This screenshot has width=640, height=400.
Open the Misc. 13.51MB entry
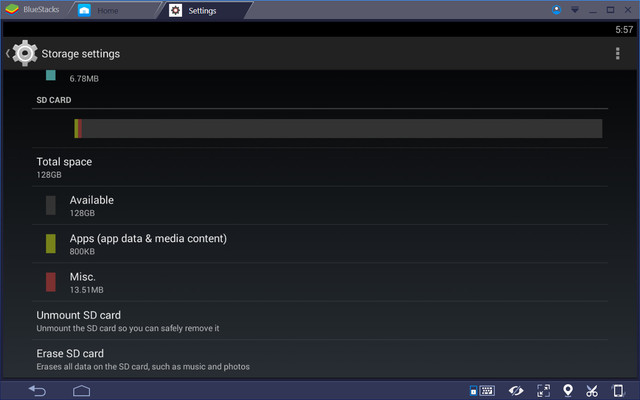coord(320,282)
